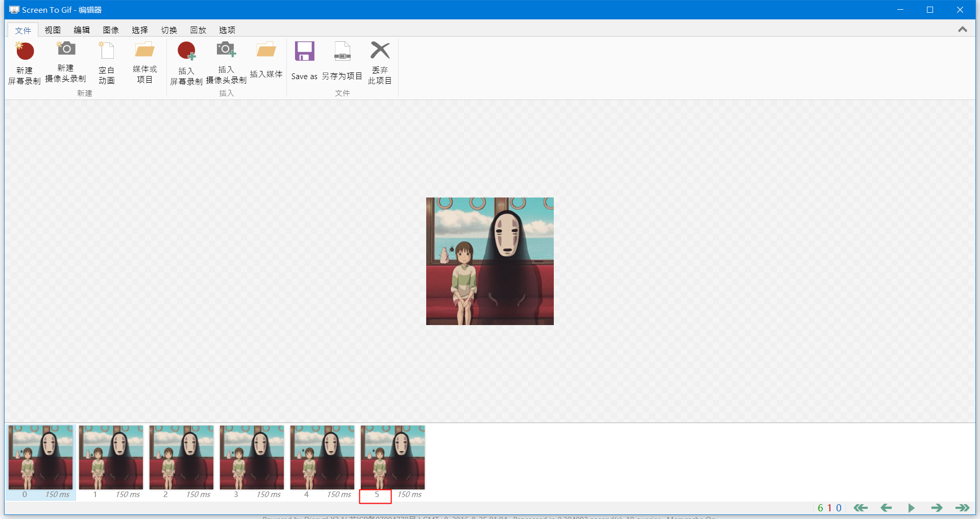Click the 150 ms delay under frame 5
This screenshot has height=519, width=980.
(409, 495)
